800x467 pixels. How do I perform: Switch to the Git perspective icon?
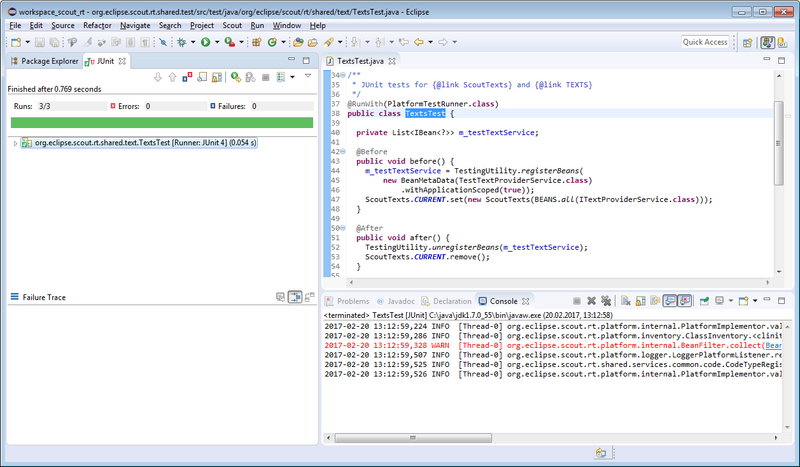click(x=782, y=43)
